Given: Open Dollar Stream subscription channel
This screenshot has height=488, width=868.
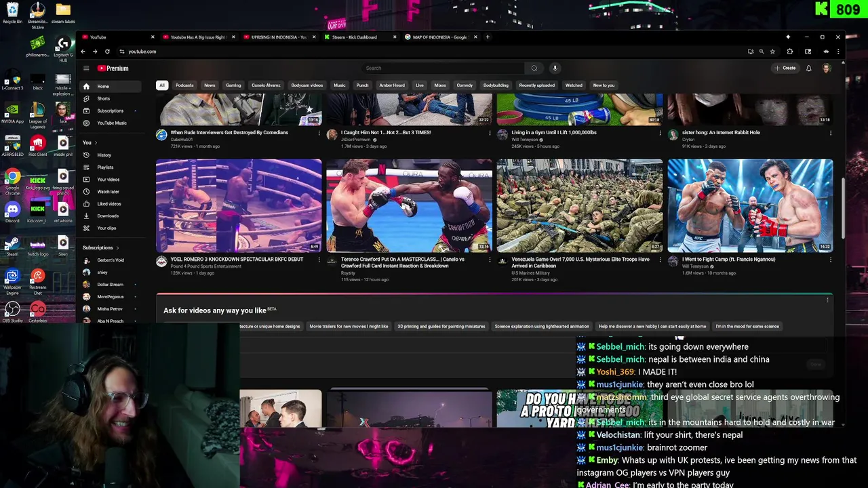Looking at the screenshot, I should (x=111, y=285).
